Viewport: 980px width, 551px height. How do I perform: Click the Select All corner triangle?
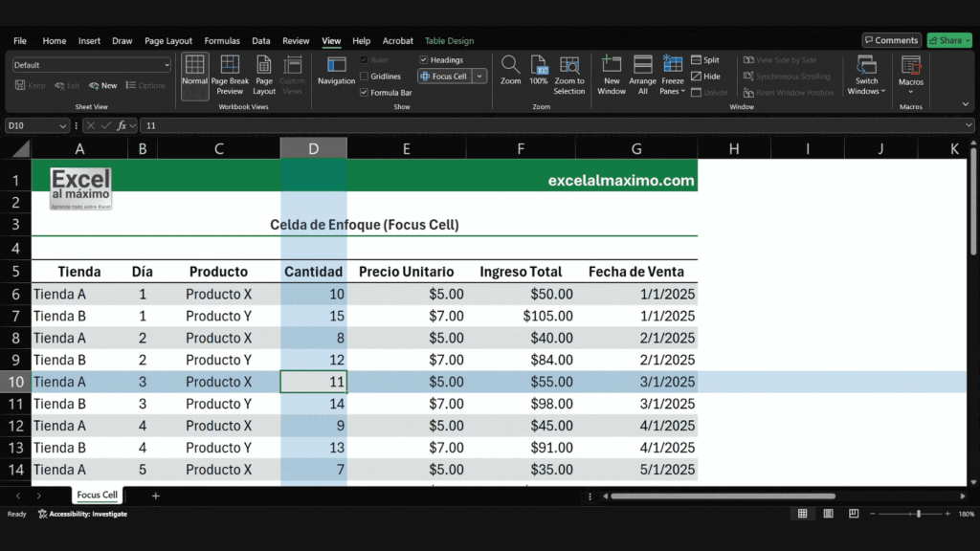[21, 148]
